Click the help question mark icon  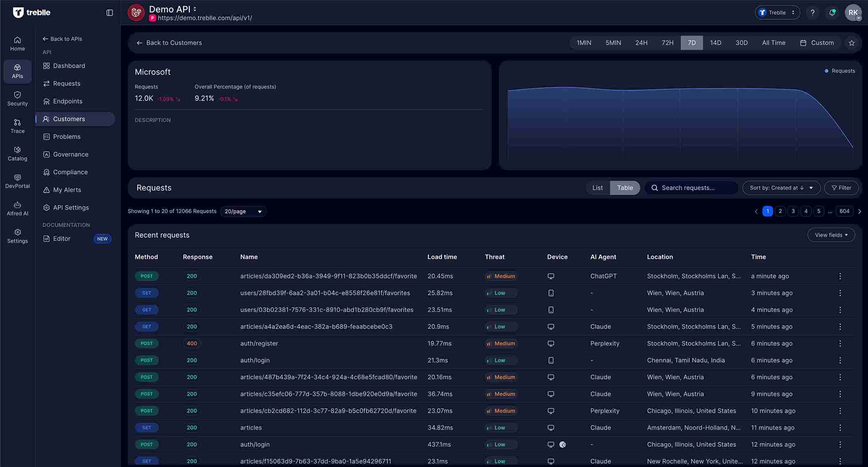click(x=813, y=12)
